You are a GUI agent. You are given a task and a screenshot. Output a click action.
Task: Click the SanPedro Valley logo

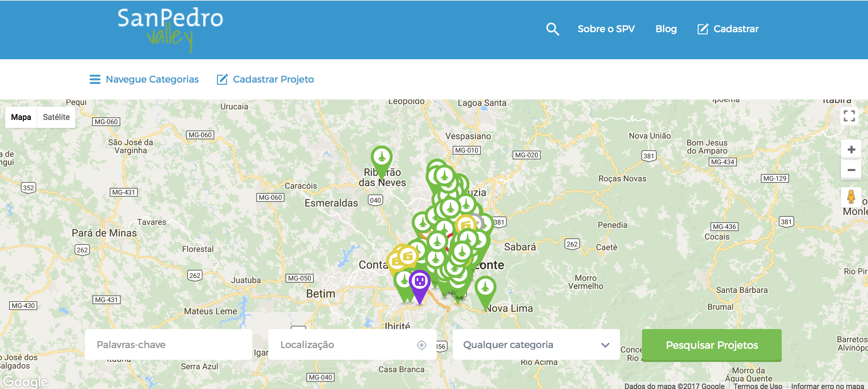coord(170,30)
